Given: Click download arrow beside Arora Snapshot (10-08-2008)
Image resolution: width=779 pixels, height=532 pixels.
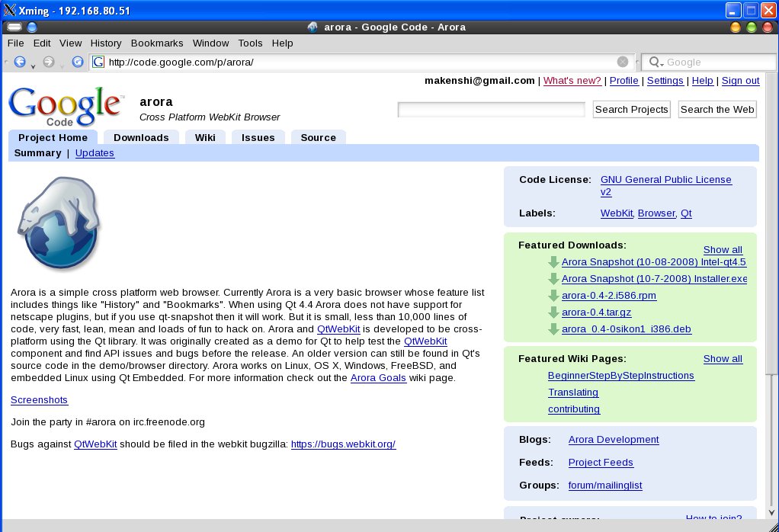Looking at the screenshot, I should pos(553,261).
